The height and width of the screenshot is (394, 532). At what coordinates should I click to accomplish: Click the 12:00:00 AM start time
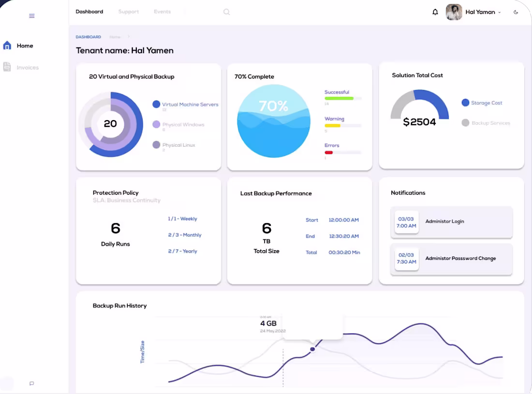[343, 220]
